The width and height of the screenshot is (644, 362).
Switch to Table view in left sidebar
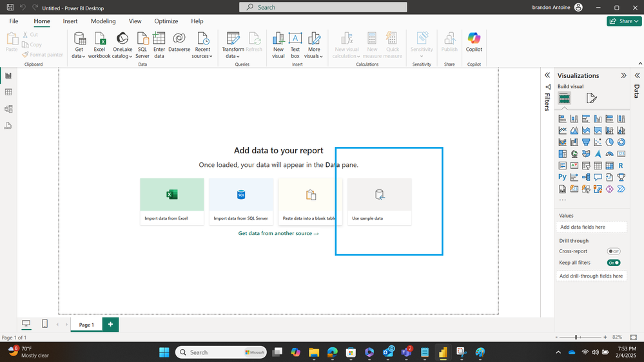pos(8,92)
